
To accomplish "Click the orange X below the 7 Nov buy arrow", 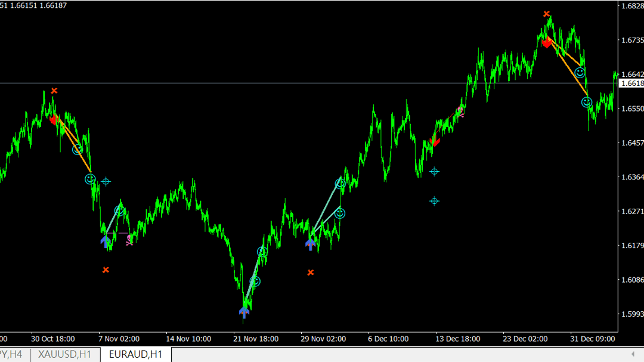I will [x=106, y=270].
